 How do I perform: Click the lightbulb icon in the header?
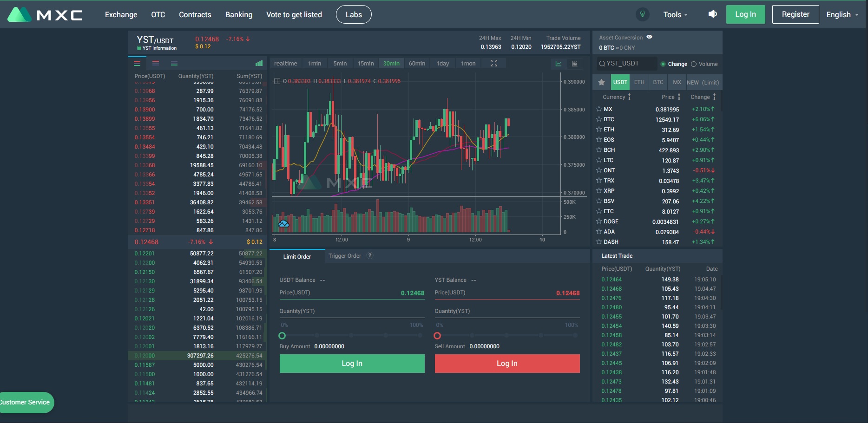pos(642,14)
